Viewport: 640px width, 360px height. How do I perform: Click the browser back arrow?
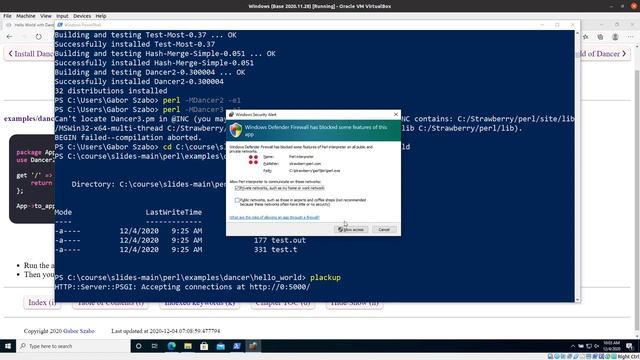[9, 37]
